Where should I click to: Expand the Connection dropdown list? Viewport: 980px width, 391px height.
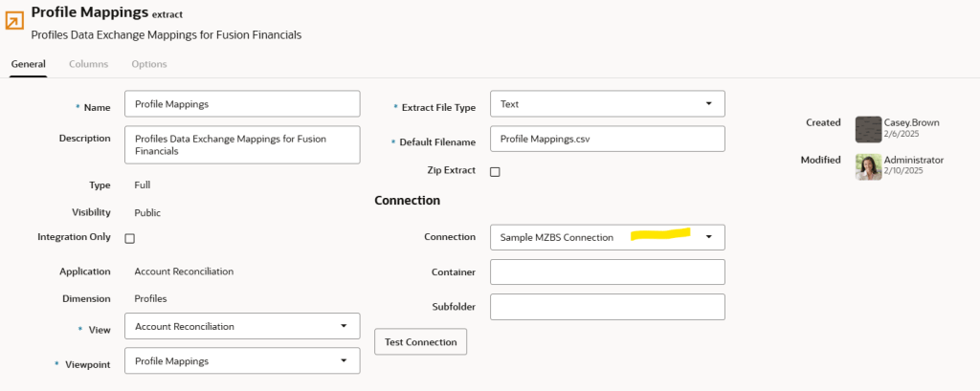[708, 237]
